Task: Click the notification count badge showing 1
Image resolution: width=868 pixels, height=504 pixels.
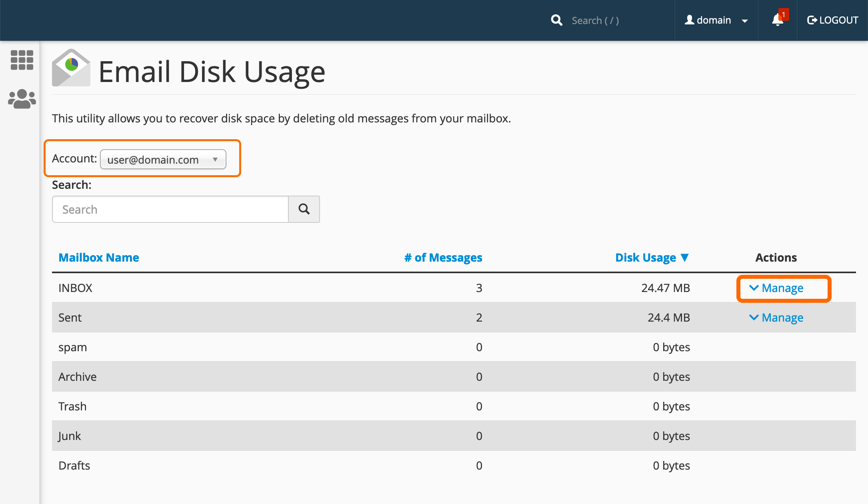Action: (783, 14)
